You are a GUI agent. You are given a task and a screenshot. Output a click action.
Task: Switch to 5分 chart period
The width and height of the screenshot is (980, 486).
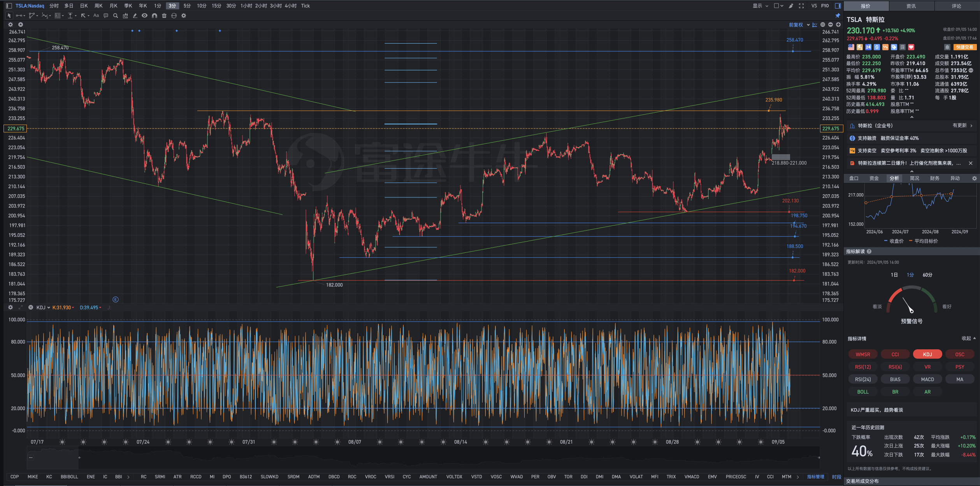(187, 6)
